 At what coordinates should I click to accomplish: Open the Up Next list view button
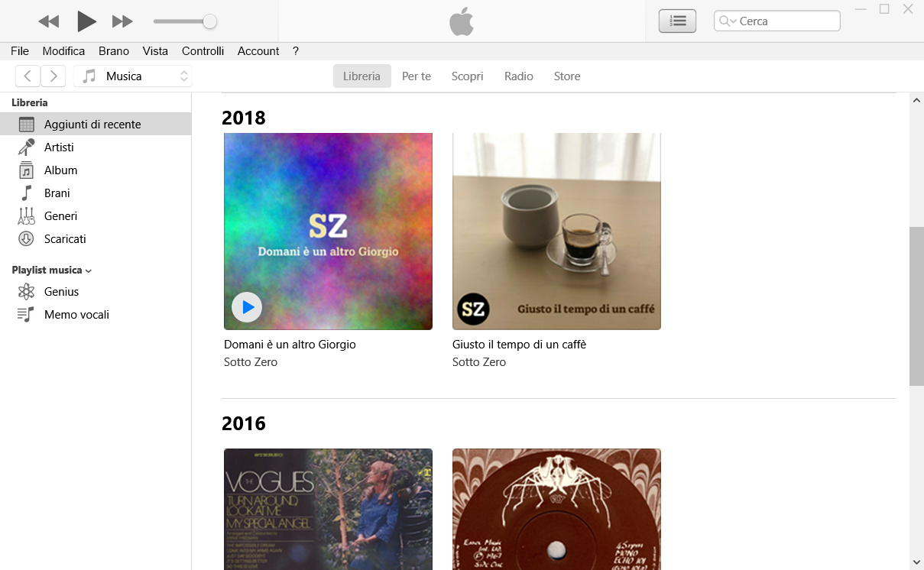pos(677,21)
